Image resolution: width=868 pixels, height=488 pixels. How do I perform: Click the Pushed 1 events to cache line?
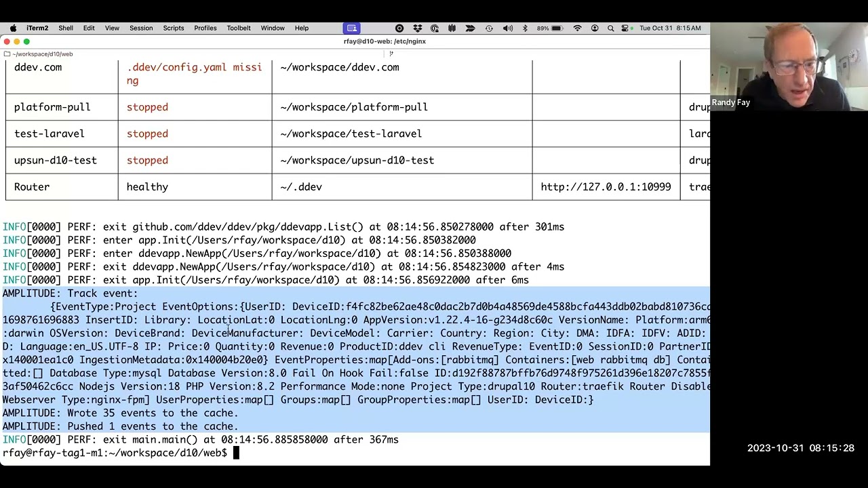coord(120,426)
